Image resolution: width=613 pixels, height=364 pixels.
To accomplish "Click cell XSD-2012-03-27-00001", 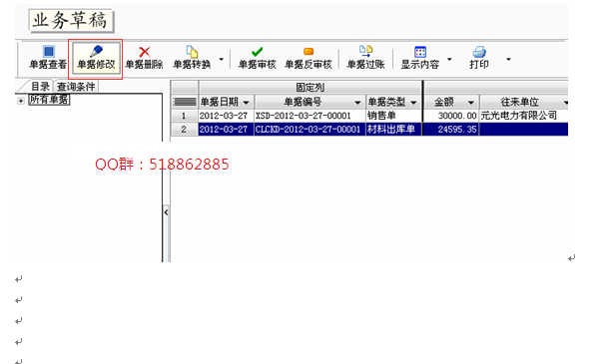I will [x=309, y=116].
